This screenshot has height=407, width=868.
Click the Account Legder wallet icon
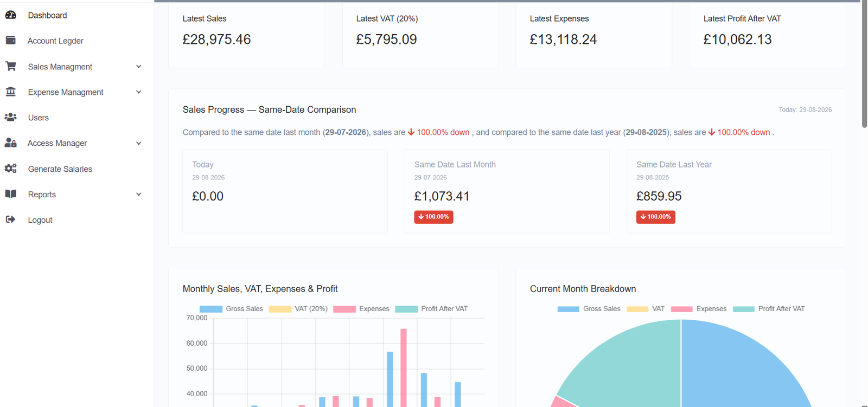point(10,40)
